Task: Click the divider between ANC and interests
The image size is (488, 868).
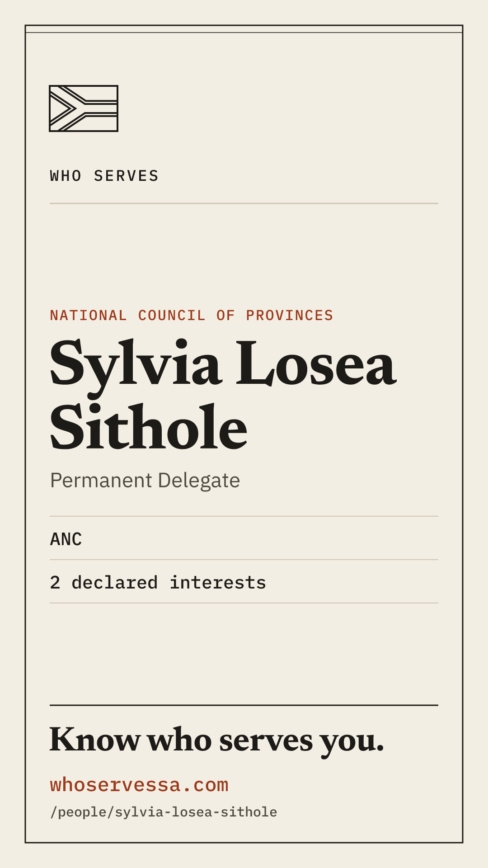Action: click(244, 560)
